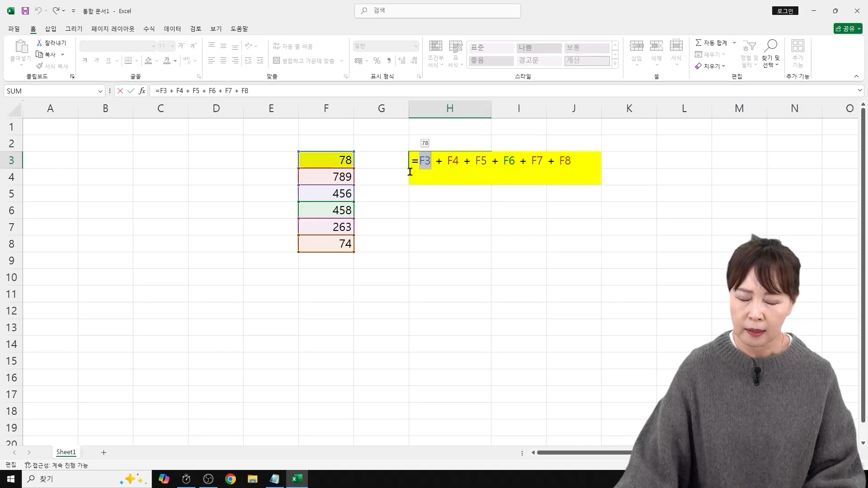Add a new sheet with plus
868x488 pixels.
[104, 452]
